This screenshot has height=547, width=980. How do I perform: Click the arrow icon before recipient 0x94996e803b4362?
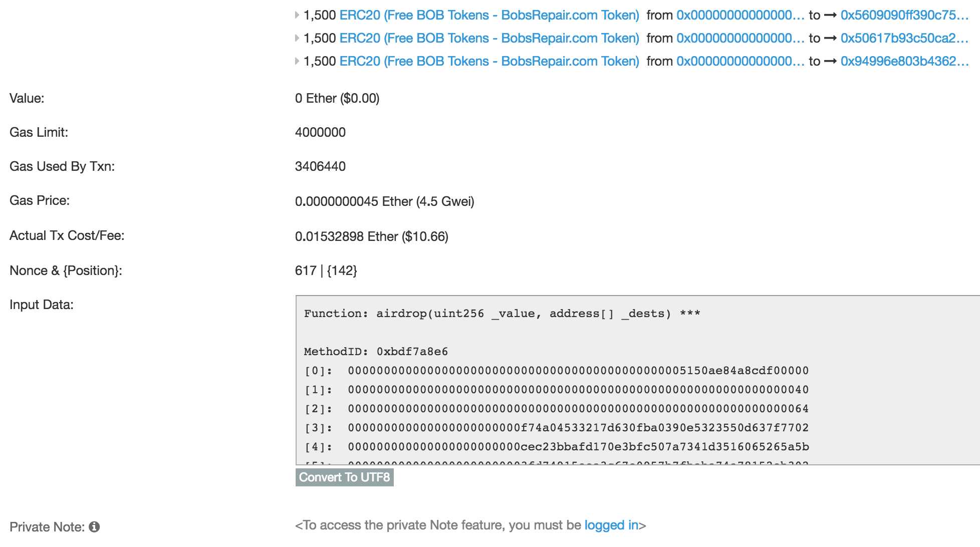(x=831, y=61)
